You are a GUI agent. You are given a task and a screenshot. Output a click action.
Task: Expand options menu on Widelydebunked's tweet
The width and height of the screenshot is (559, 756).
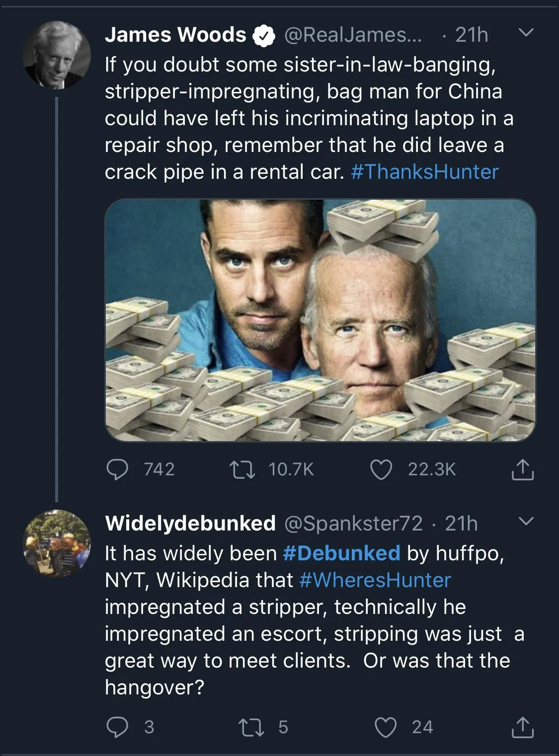coord(526,522)
